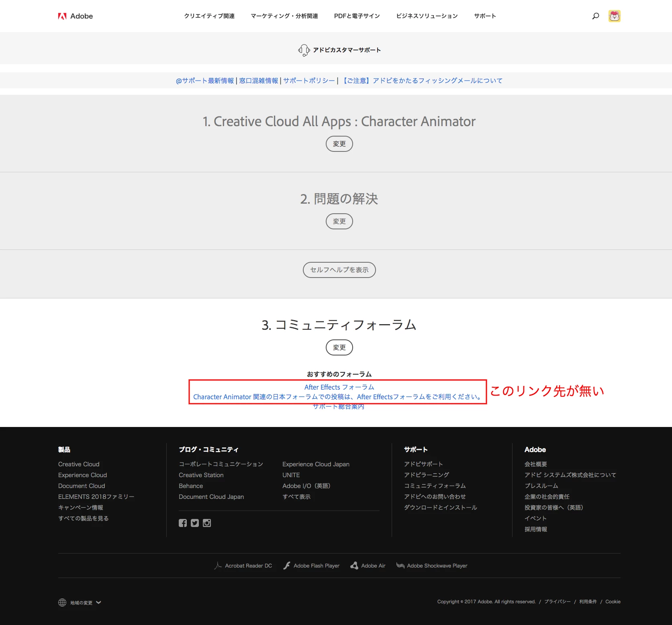Viewport: 672px width, 625px height.
Task: Open Behance footer link
Action: (191, 486)
